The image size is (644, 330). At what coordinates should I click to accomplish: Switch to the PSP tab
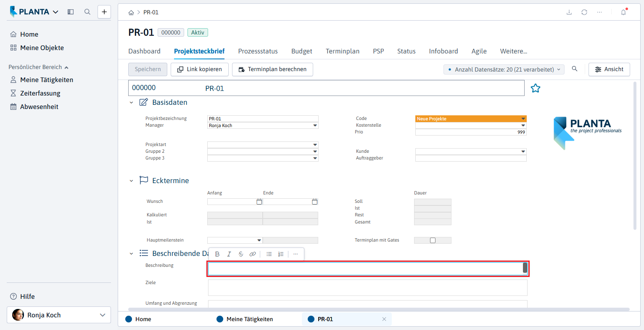(378, 51)
